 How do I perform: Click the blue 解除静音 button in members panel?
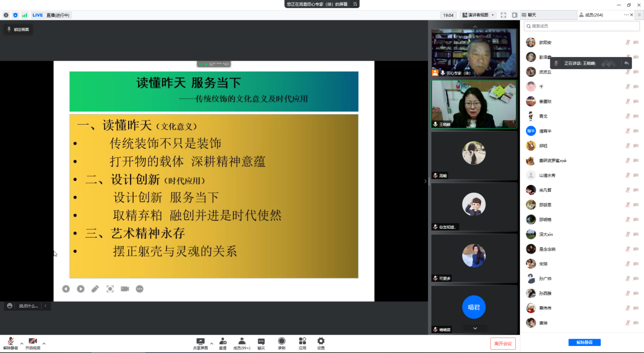coord(584,342)
